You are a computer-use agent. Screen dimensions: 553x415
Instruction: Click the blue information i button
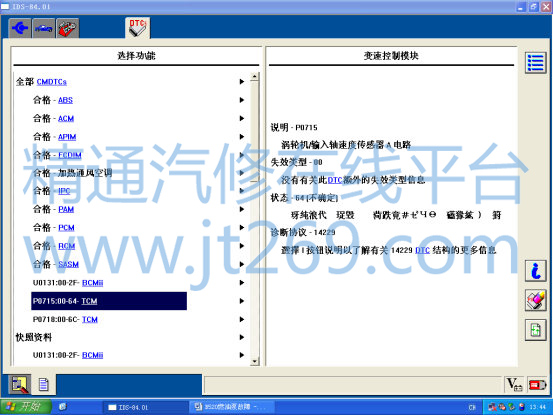point(535,271)
